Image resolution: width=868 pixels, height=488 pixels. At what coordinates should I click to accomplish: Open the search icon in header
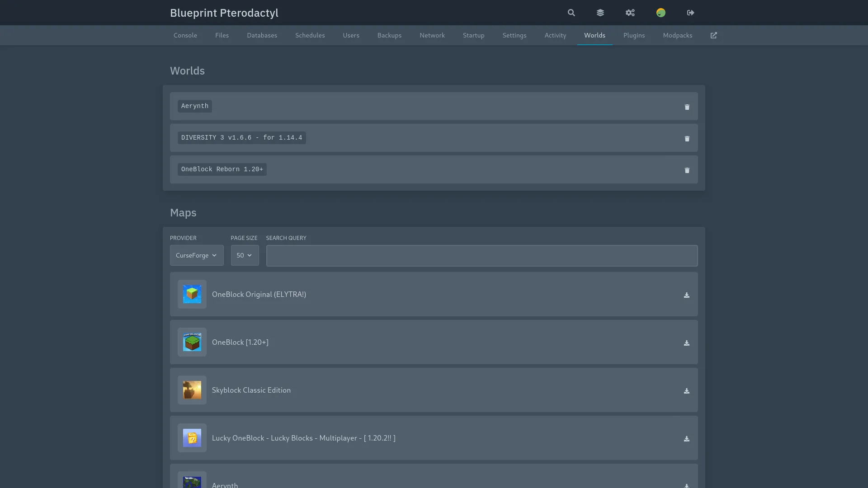click(571, 13)
